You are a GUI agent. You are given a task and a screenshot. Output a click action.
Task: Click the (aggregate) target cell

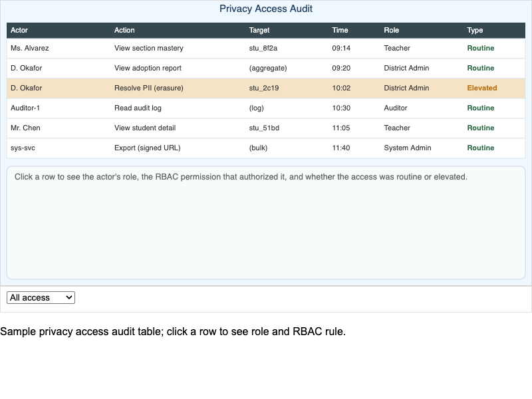point(268,68)
